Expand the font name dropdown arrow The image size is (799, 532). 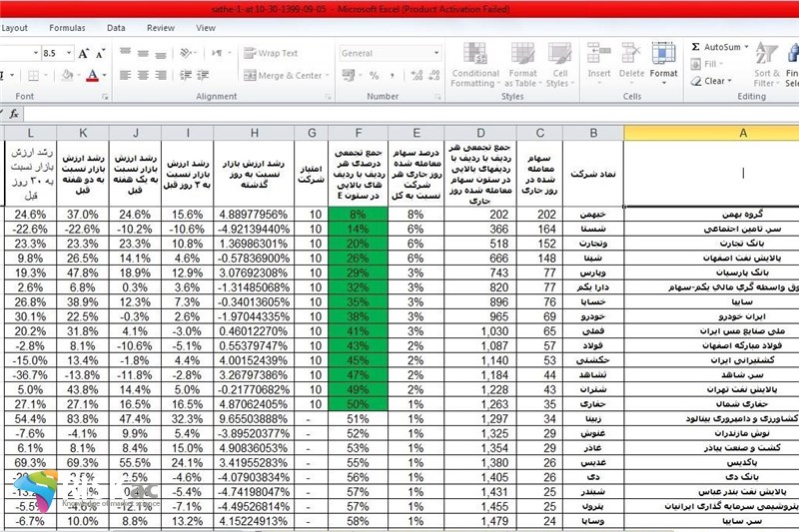[x=36, y=53]
